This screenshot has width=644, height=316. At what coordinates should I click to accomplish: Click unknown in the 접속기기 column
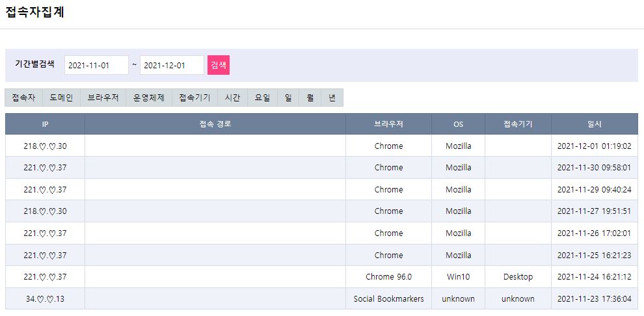pyautogui.click(x=518, y=298)
